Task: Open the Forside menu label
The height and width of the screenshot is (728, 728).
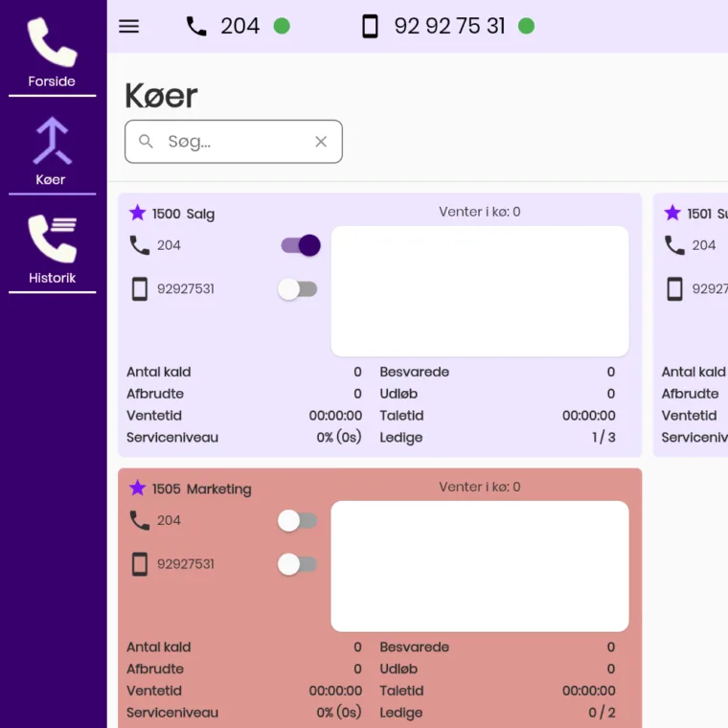Action: click(x=52, y=81)
